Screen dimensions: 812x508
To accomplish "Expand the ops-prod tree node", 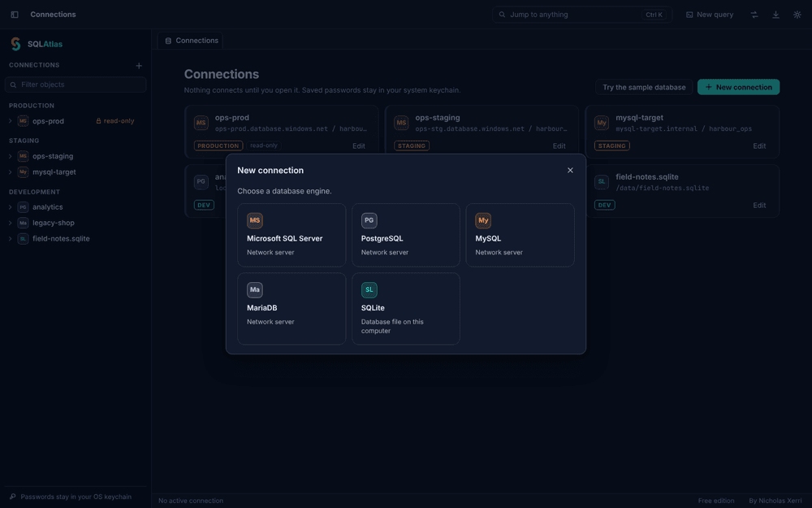I will (11, 121).
